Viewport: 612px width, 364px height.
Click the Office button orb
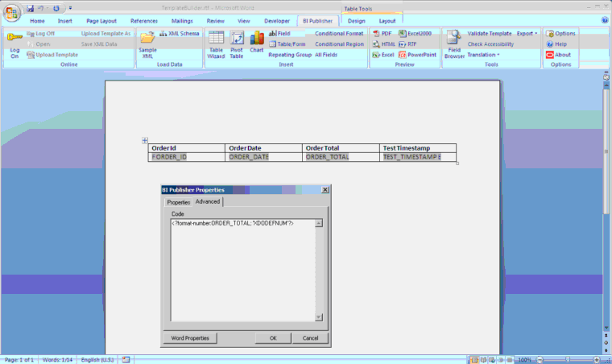(11, 13)
